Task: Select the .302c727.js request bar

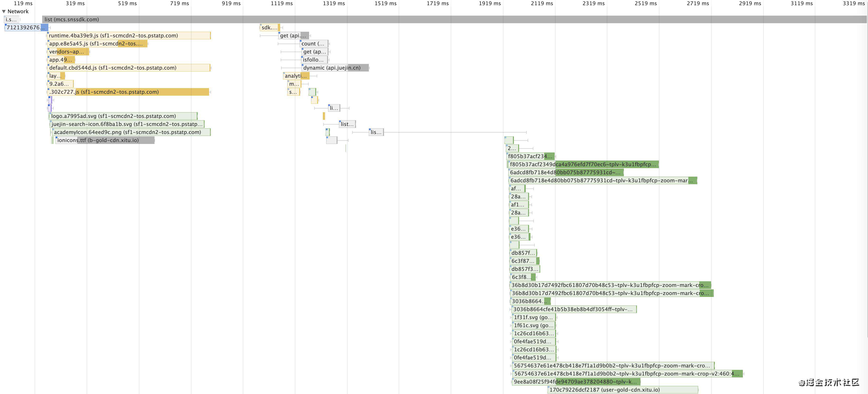Action: click(x=128, y=92)
